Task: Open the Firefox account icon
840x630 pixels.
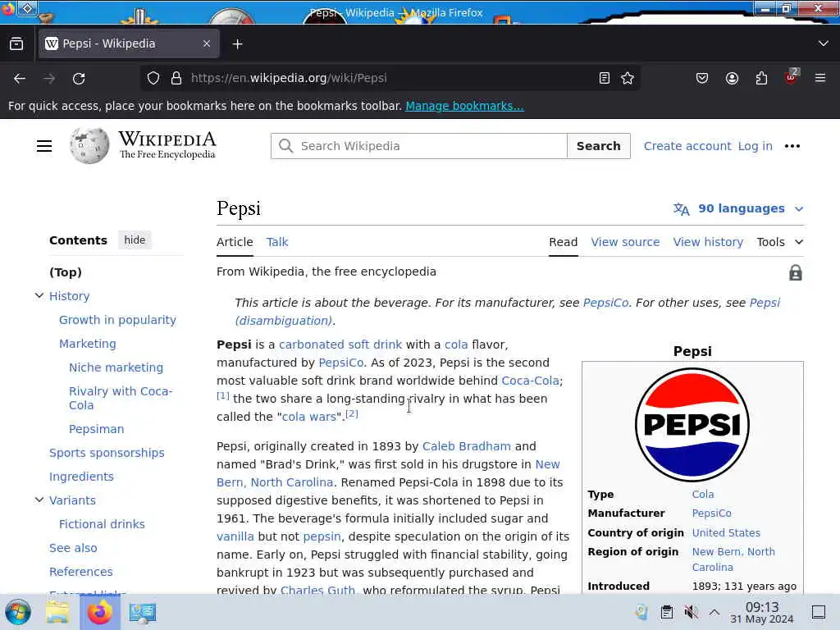Action: point(732,78)
